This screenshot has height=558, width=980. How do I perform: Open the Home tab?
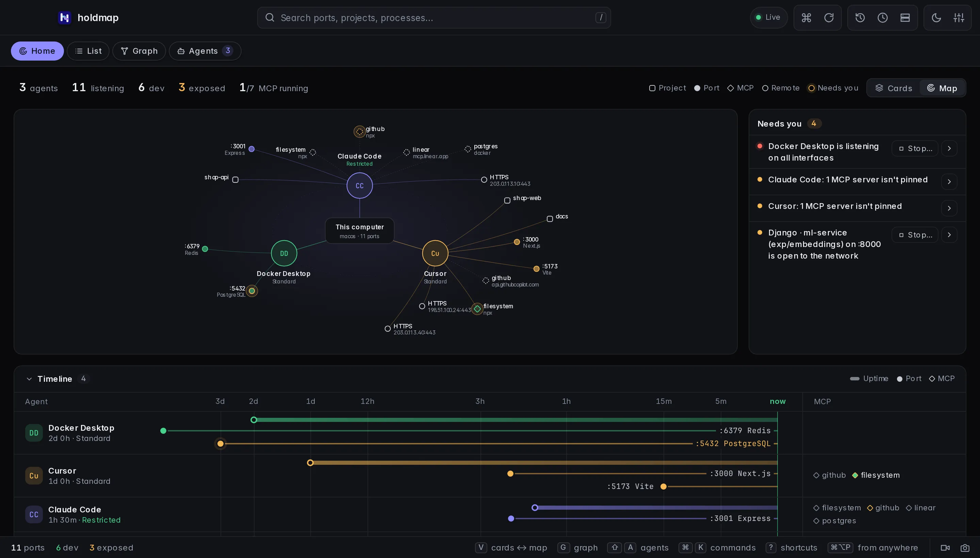pyautogui.click(x=37, y=51)
